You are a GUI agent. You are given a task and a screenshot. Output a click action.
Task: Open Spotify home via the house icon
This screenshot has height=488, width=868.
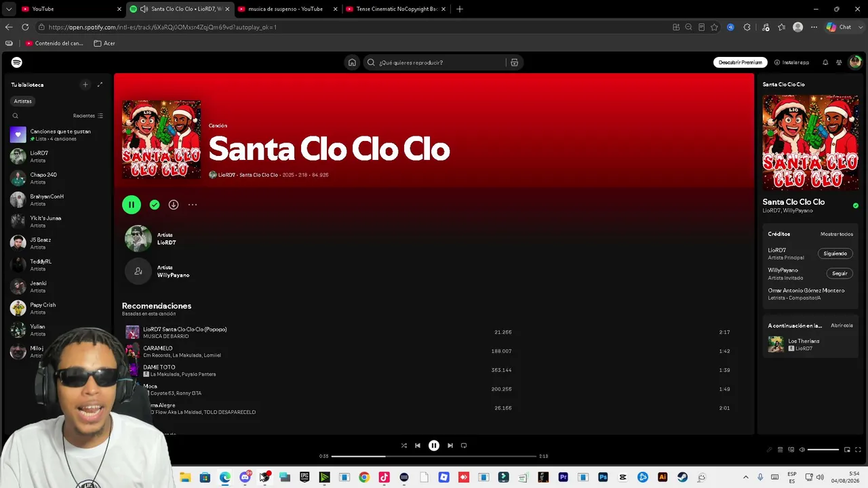(x=352, y=62)
